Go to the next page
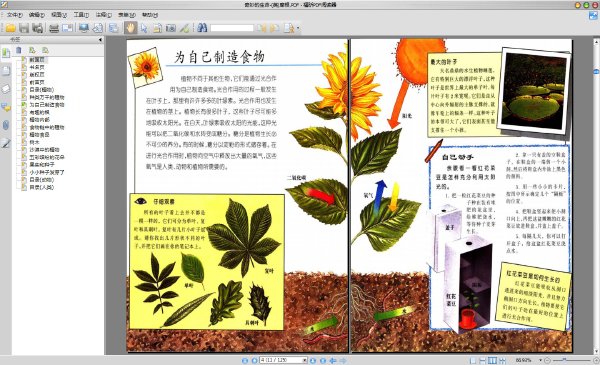The image size is (600, 365). [313, 360]
